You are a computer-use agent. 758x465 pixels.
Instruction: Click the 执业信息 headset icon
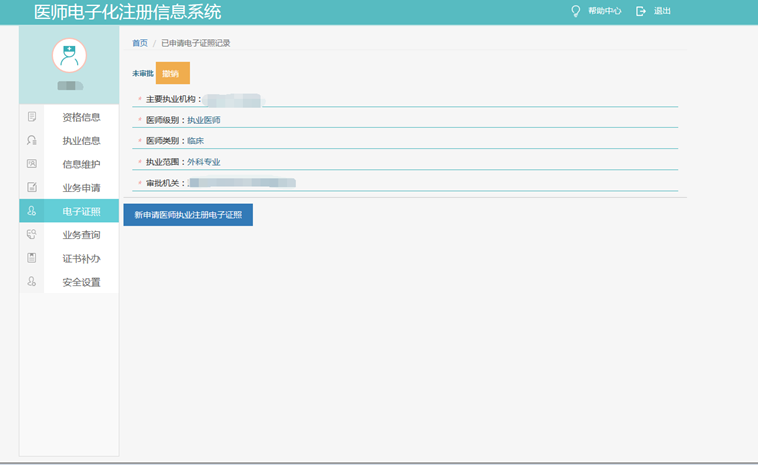32,141
